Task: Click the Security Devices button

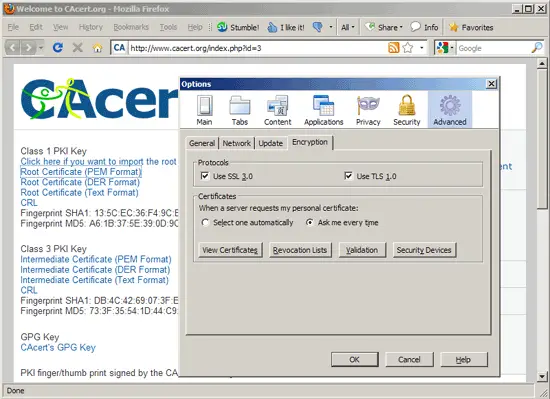Action: 424,250
